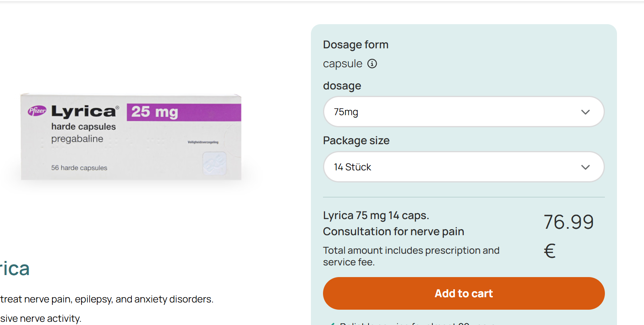Click the Pfizer logo on the box
644x325 pixels.
tap(37, 111)
